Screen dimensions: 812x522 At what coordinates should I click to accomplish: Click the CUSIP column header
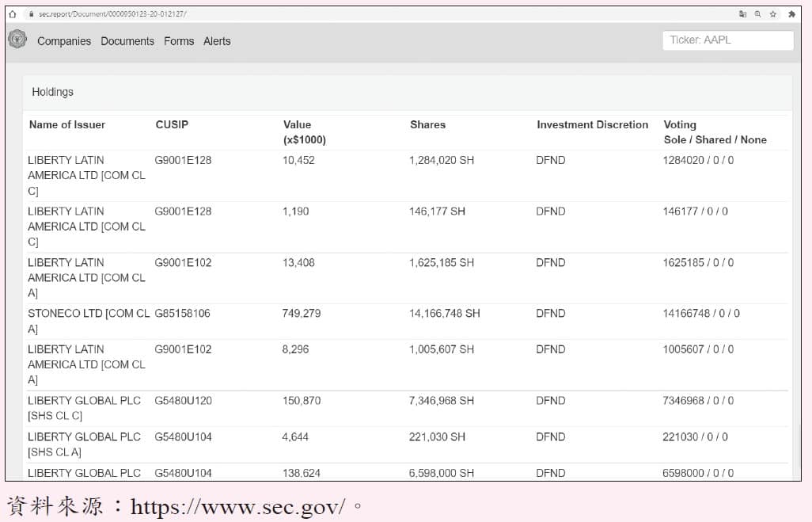(172, 124)
